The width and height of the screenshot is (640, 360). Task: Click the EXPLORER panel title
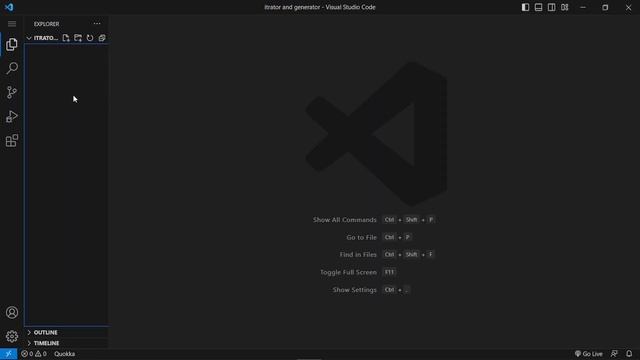point(47,24)
